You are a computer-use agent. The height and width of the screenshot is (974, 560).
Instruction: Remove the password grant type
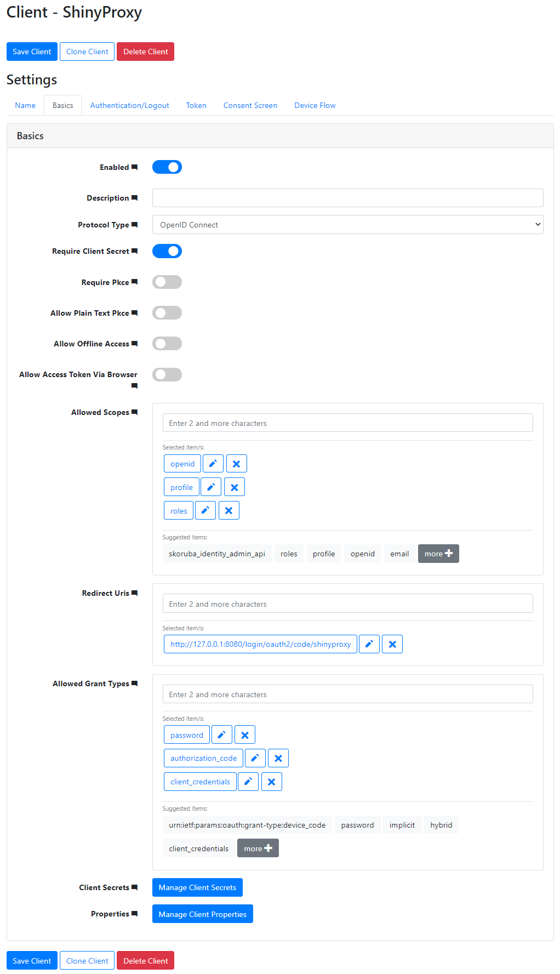pos(244,734)
